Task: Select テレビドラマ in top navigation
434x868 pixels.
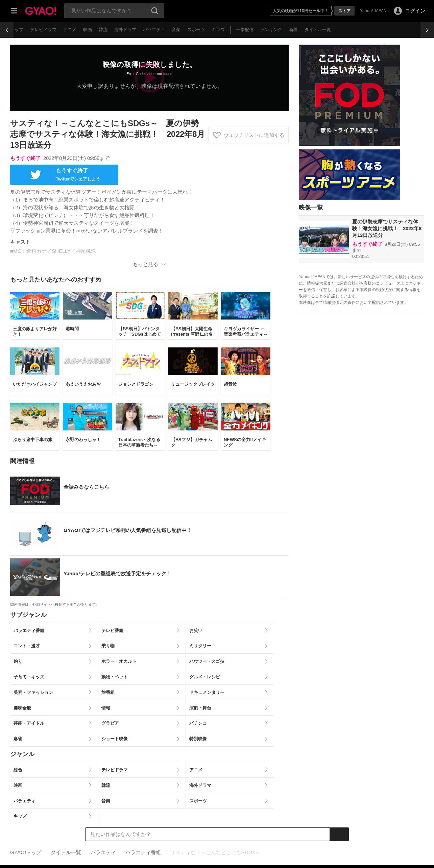Action: [x=43, y=30]
